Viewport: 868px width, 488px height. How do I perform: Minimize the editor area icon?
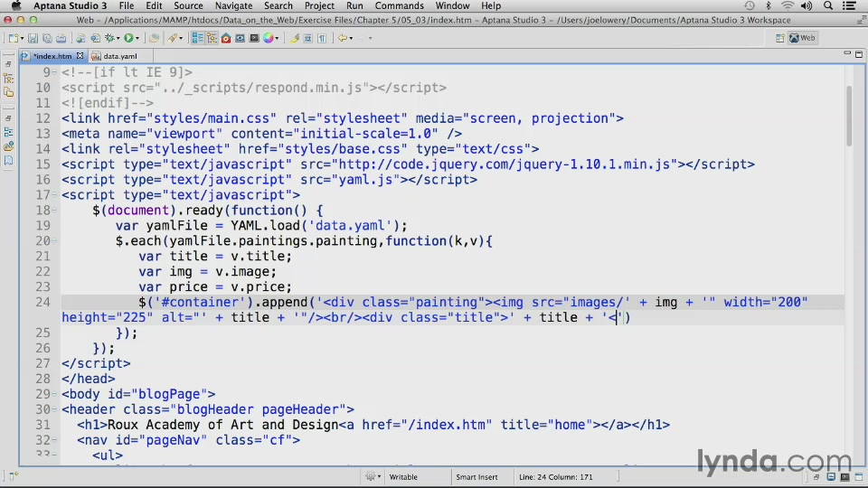[847, 53]
